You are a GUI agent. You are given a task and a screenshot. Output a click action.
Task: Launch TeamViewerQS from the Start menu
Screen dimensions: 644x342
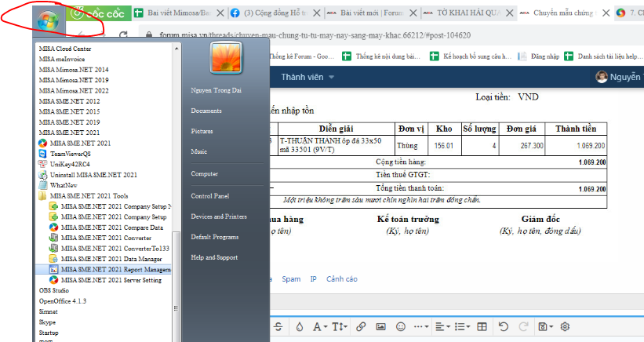tap(64, 154)
